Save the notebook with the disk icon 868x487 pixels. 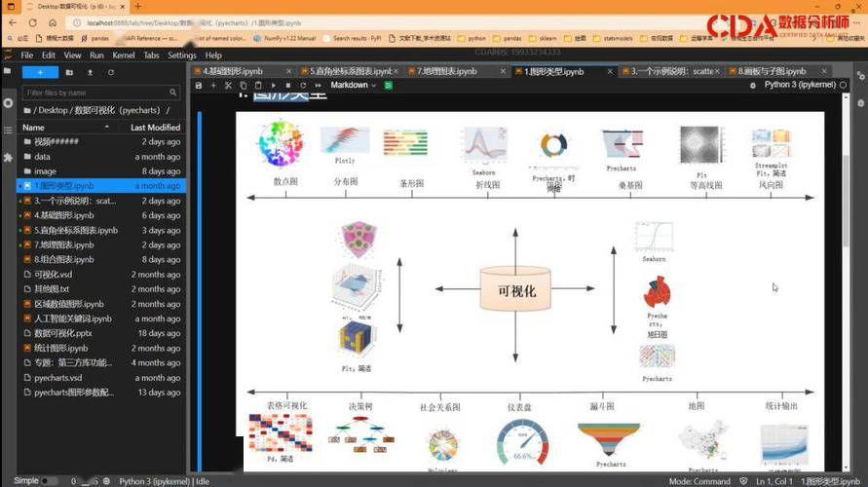point(199,86)
